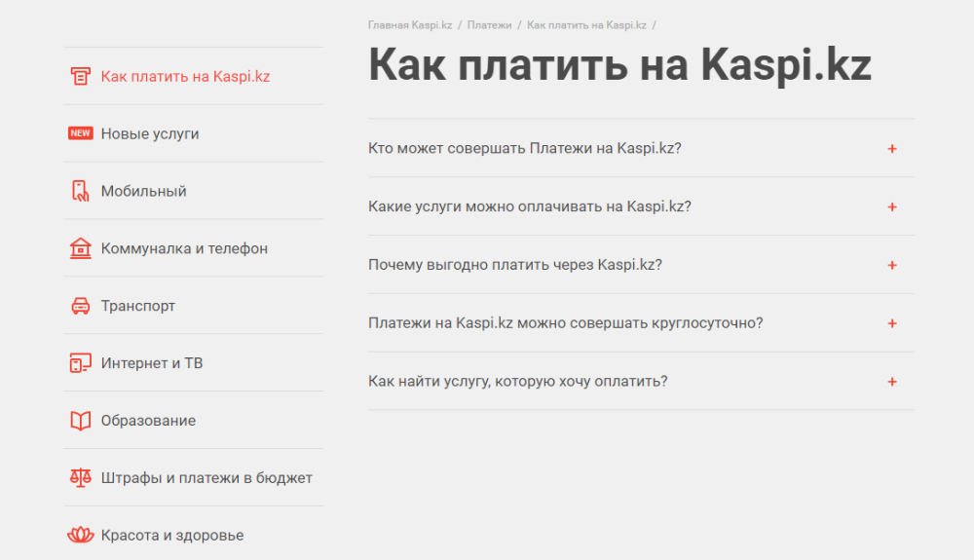Open the Мобильный sidebar section
The width and height of the screenshot is (974, 560).
[x=143, y=191]
